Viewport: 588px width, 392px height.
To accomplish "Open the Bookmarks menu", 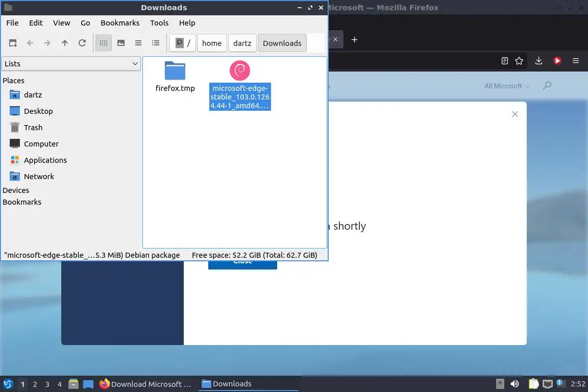I will pos(120,23).
